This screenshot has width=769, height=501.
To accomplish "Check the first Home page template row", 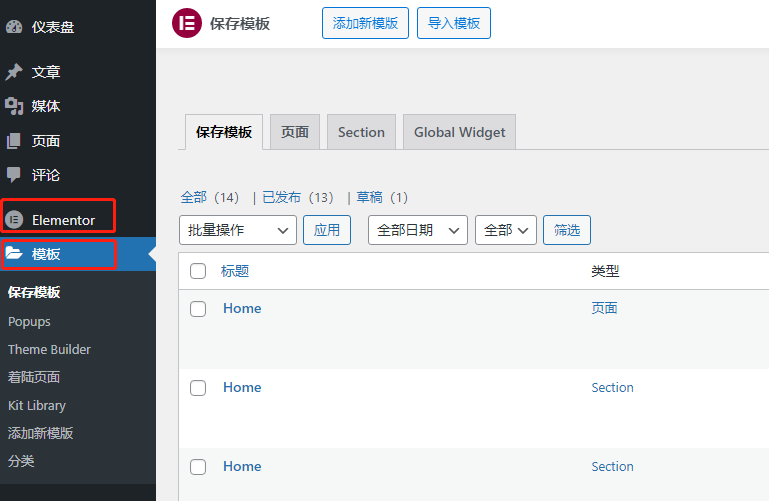I will coord(198,309).
